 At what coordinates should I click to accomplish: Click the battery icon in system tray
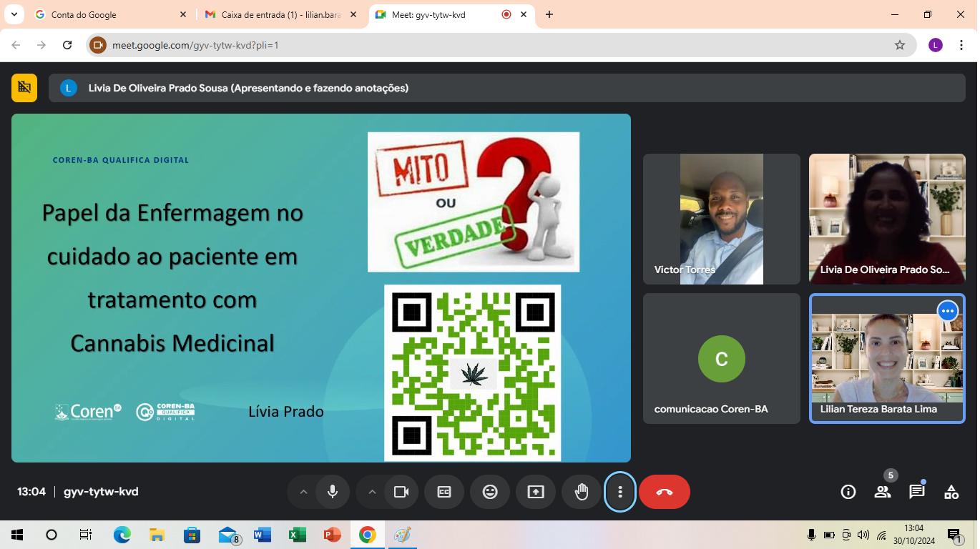[x=829, y=535]
